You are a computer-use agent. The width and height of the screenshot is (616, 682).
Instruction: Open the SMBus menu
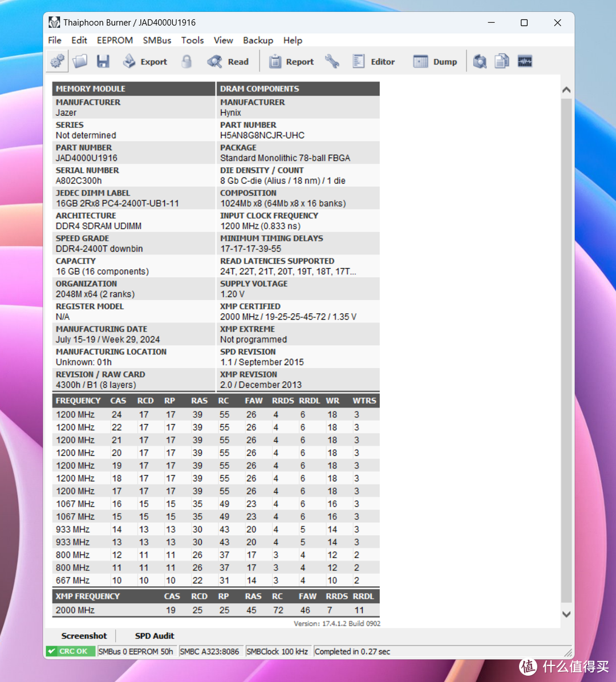tap(157, 41)
